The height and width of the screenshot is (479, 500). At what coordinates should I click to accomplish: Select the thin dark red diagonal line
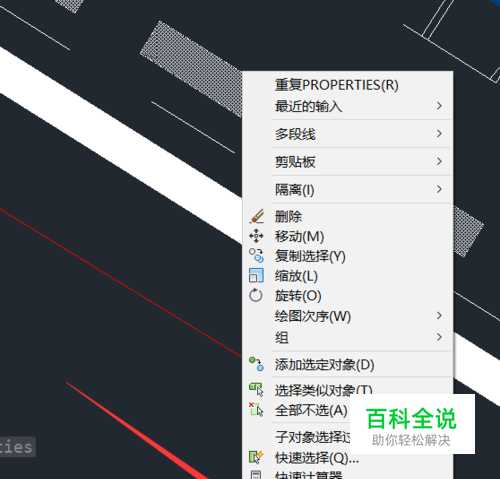click(120, 283)
